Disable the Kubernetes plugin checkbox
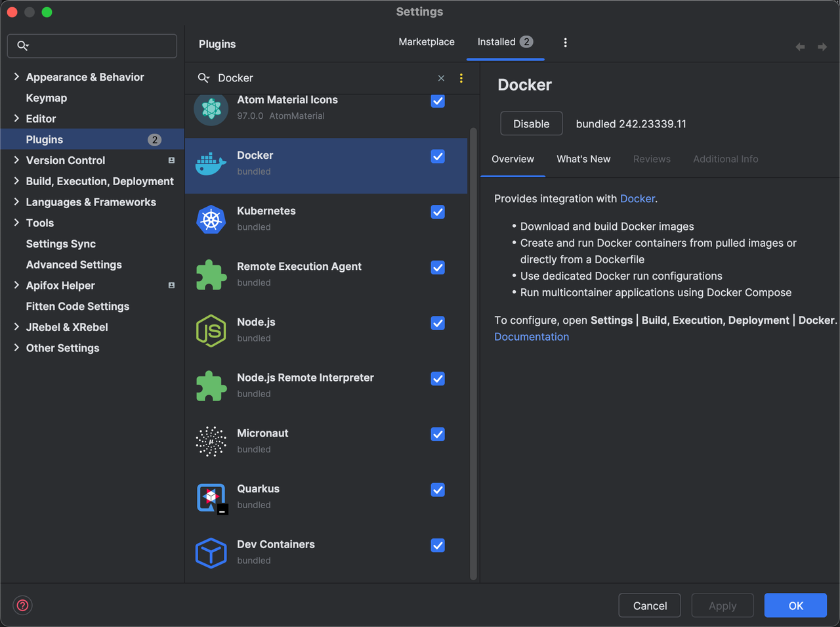Screen dimensions: 840x627 tap(438, 212)
